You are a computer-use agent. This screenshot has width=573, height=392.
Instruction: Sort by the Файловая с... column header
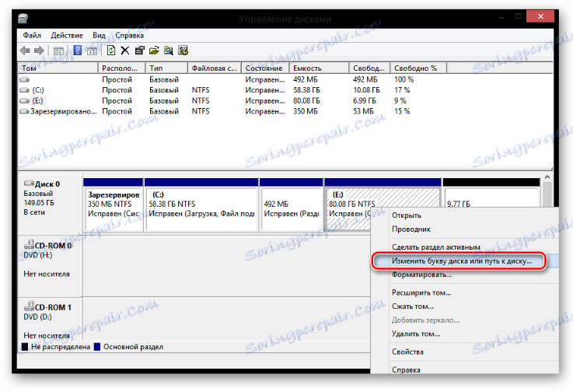point(215,68)
